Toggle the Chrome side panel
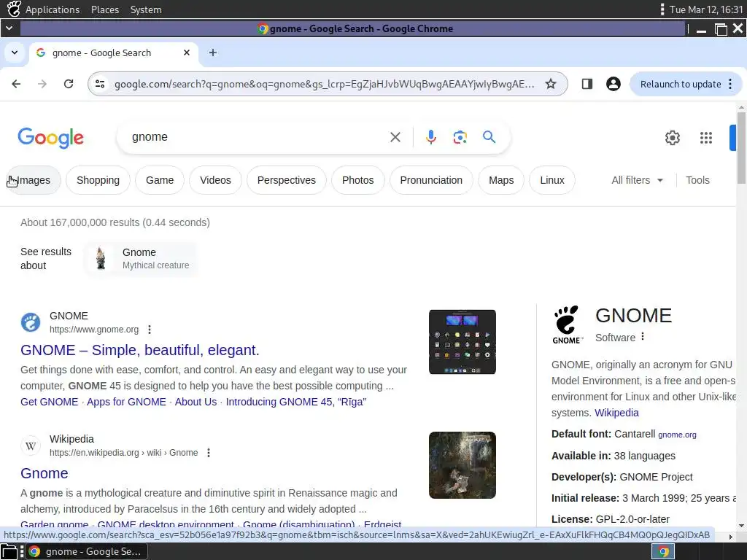 587,85
